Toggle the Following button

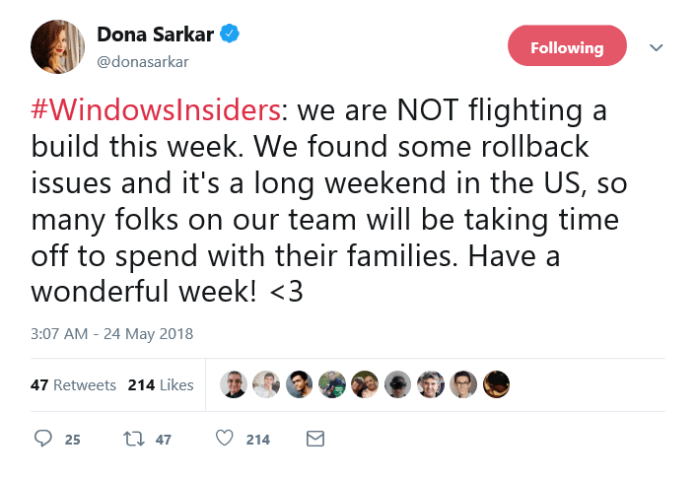pos(566,48)
